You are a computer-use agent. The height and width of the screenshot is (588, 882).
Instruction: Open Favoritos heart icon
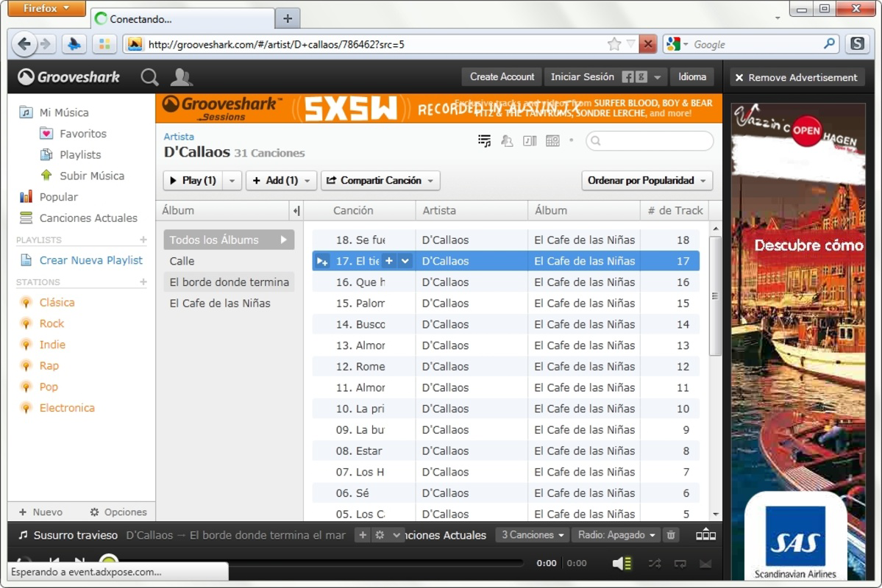46,134
